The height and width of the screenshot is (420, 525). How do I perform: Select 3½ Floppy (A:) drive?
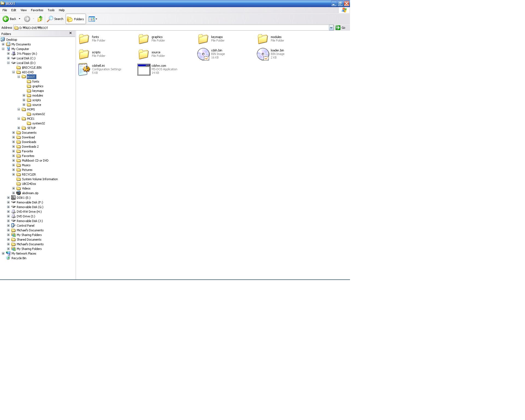pos(27,54)
